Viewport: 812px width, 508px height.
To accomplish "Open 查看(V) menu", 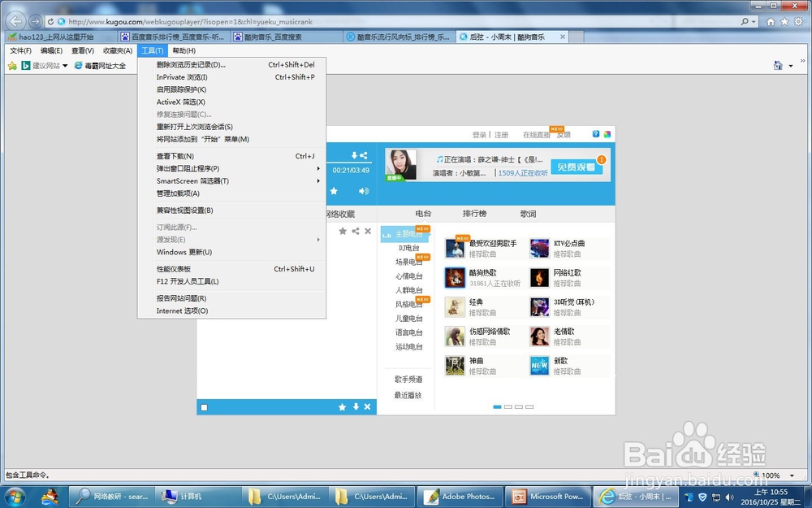I will [x=83, y=50].
